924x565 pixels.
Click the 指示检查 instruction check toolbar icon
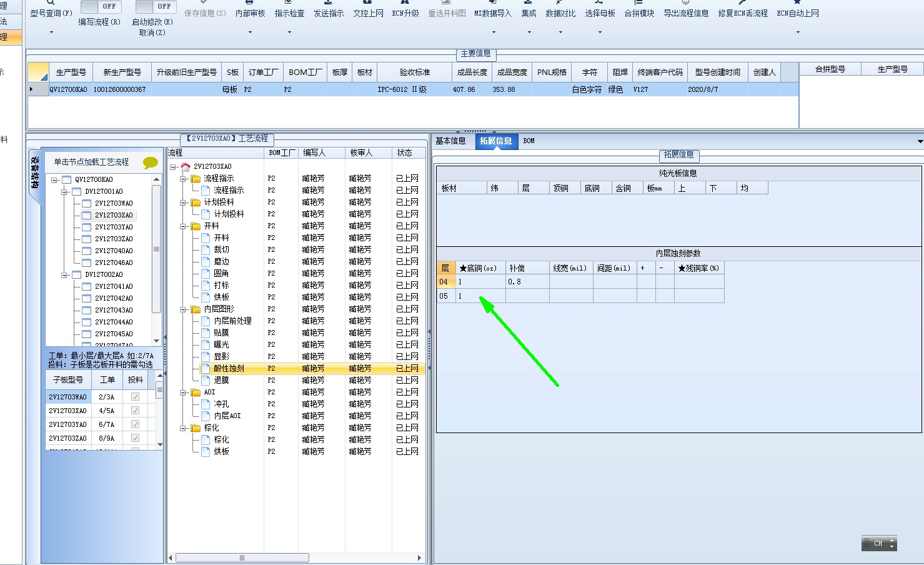tap(289, 2)
